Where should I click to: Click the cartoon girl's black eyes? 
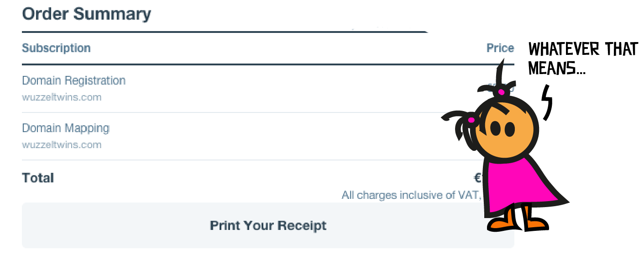click(503, 129)
